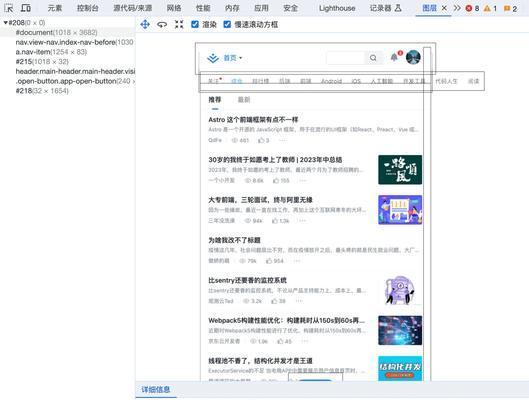Select the #215 layer row

point(67,62)
